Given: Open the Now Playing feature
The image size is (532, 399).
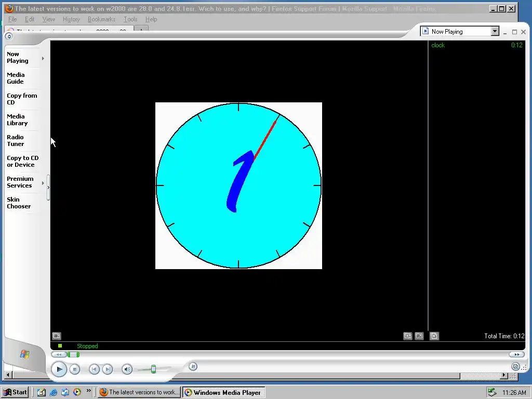Looking at the screenshot, I should coord(18,57).
